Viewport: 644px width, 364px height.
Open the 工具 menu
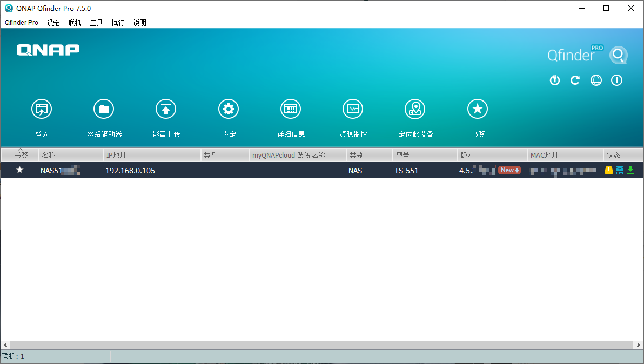[96, 23]
